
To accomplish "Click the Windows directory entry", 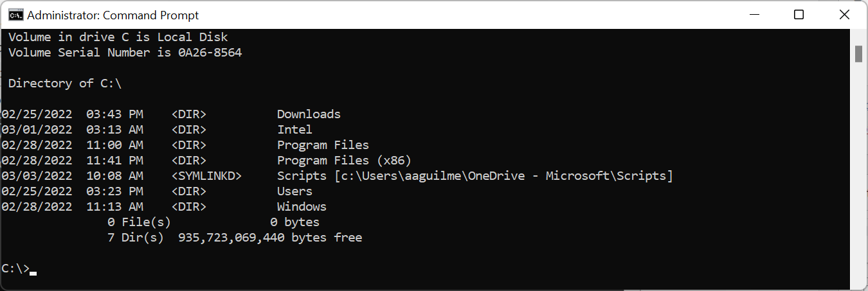I will pos(302,207).
